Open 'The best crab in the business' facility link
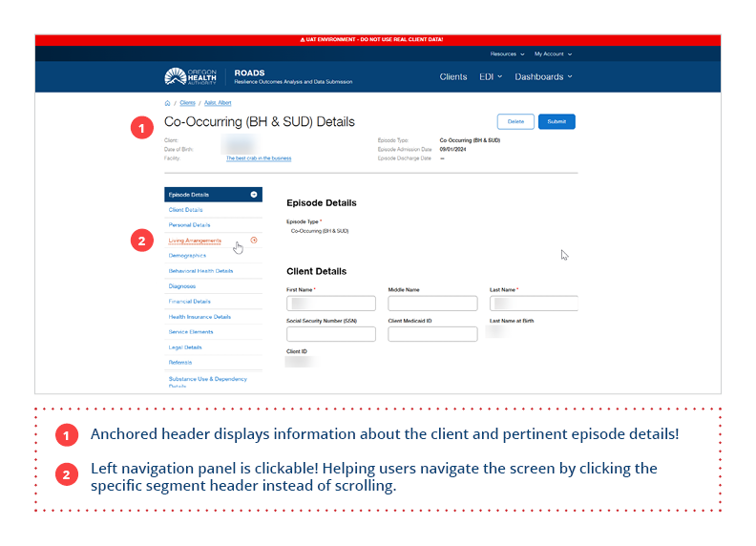Image resolution: width=756 pixels, height=546 pixels. point(259,158)
